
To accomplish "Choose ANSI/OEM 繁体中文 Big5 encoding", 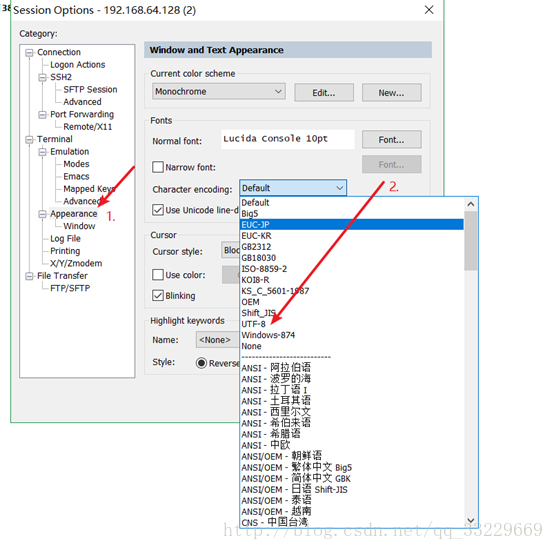I will [352, 467].
